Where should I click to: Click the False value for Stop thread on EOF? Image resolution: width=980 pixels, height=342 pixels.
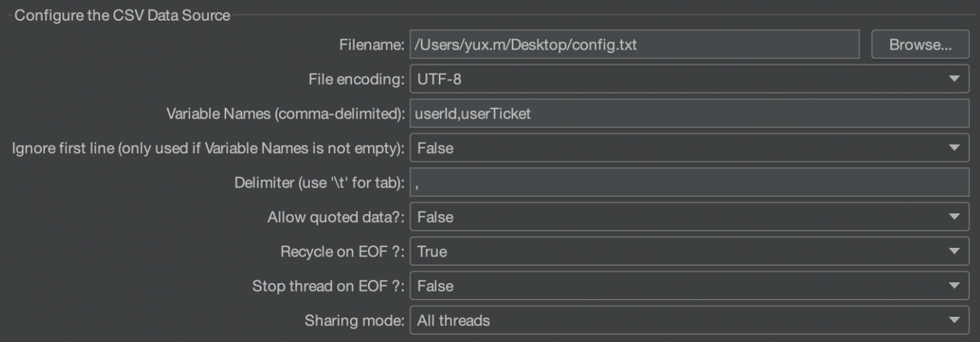tap(435, 286)
